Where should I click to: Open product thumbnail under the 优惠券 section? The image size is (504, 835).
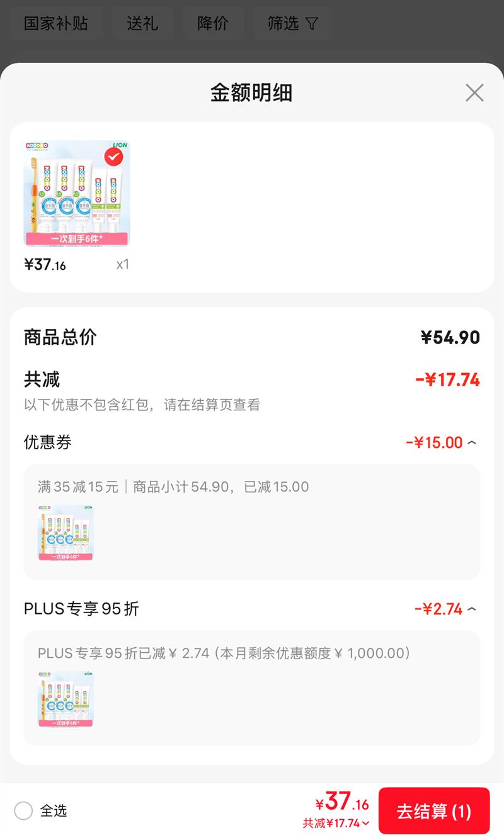tap(66, 533)
